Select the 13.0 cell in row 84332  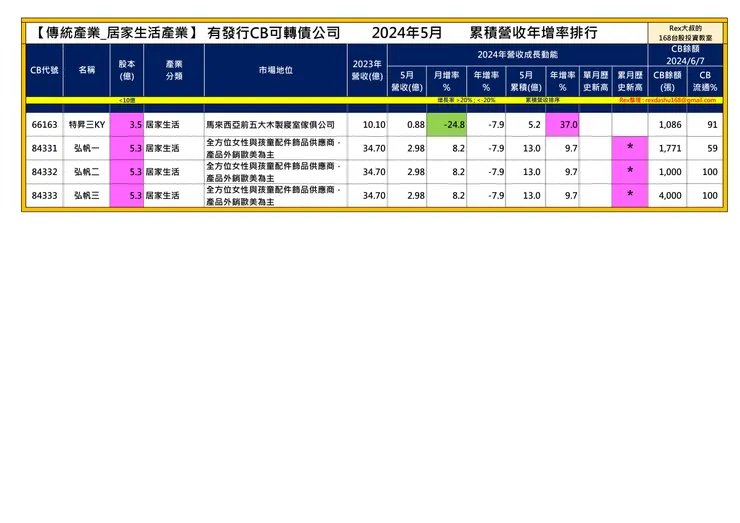[x=525, y=172]
